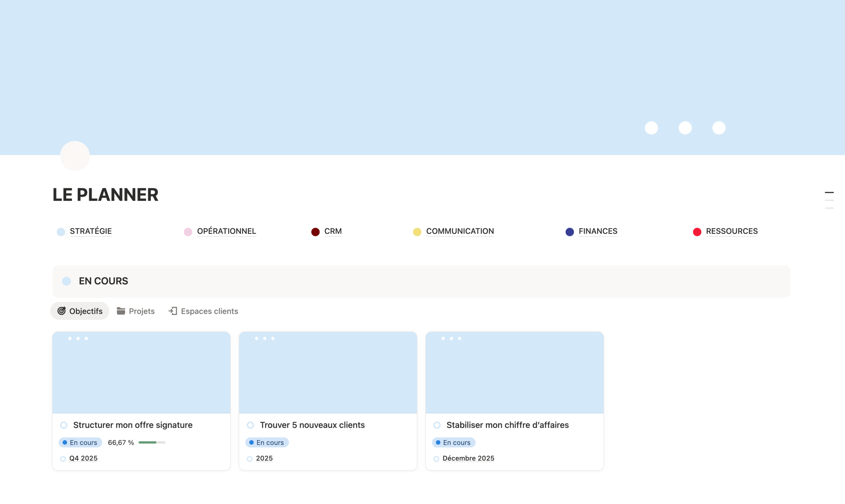Image resolution: width=845 pixels, height=504 pixels.
Task: Click the red dot beside RESSOURCES
Action: (697, 231)
